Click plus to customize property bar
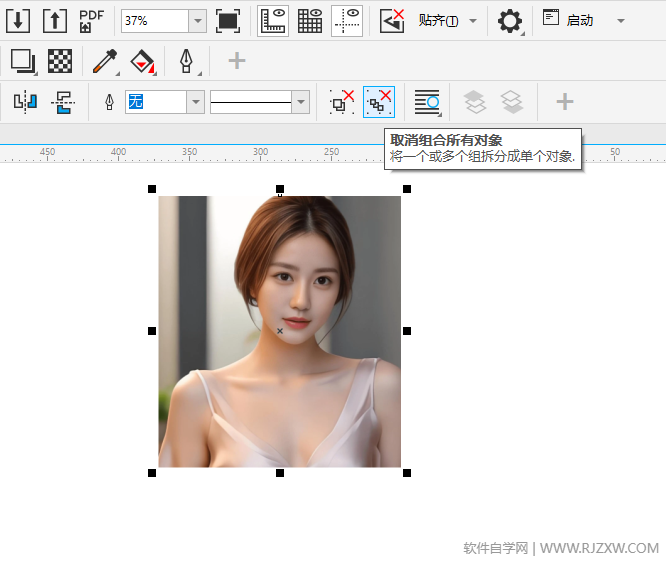The height and width of the screenshot is (563, 666). [564, 102]
